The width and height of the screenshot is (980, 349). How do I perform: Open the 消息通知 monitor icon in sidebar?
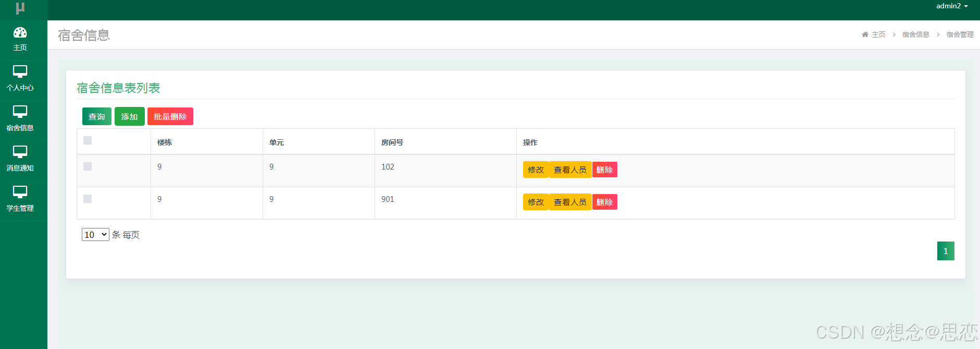click(x=20, y=152)
